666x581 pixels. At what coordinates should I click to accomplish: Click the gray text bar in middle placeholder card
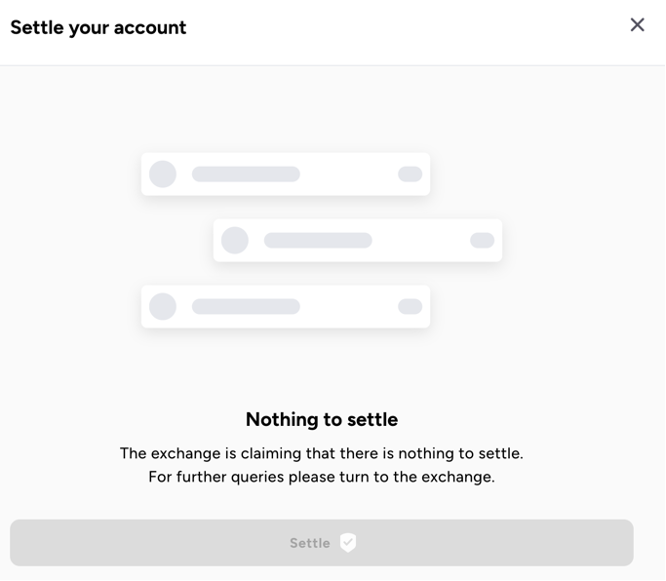[318, 240]
